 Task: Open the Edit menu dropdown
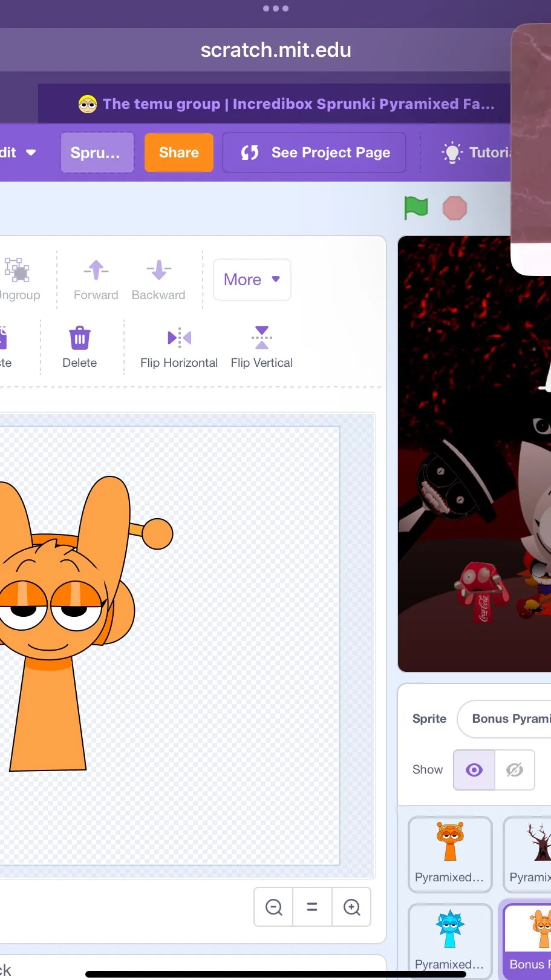point(17,153)
